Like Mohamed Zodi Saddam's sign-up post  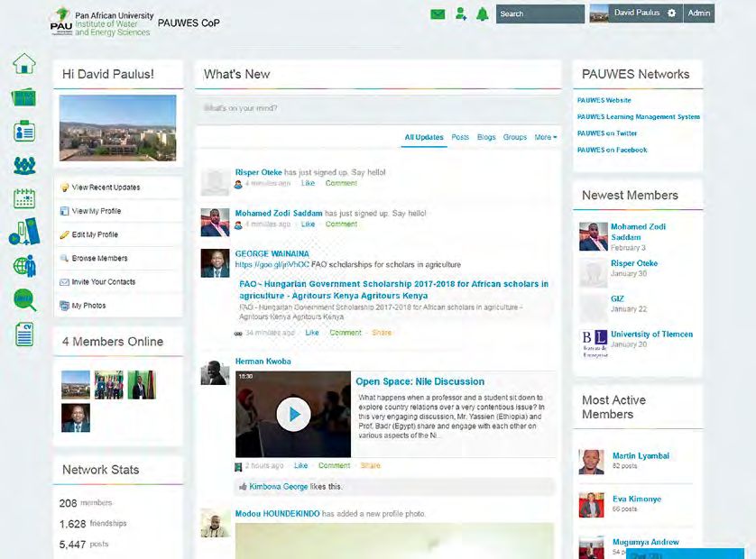click(x=308, y=225)
